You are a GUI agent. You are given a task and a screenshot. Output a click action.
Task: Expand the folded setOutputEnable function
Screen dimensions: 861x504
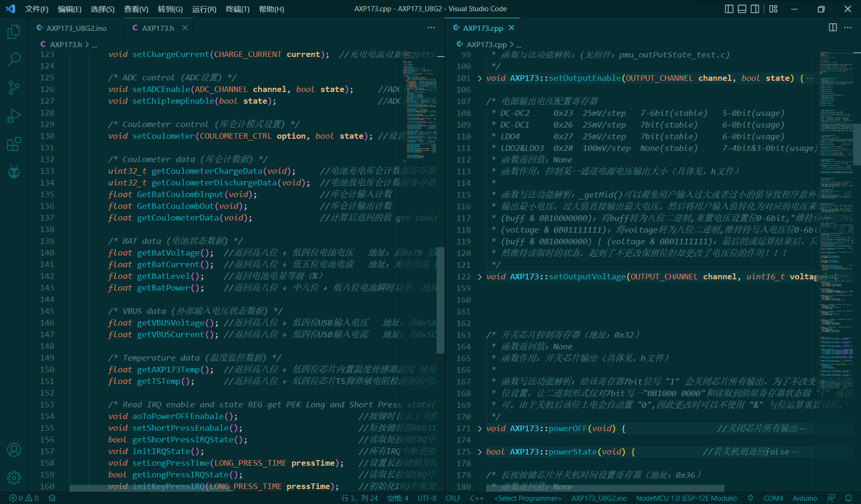pos(480,78)
